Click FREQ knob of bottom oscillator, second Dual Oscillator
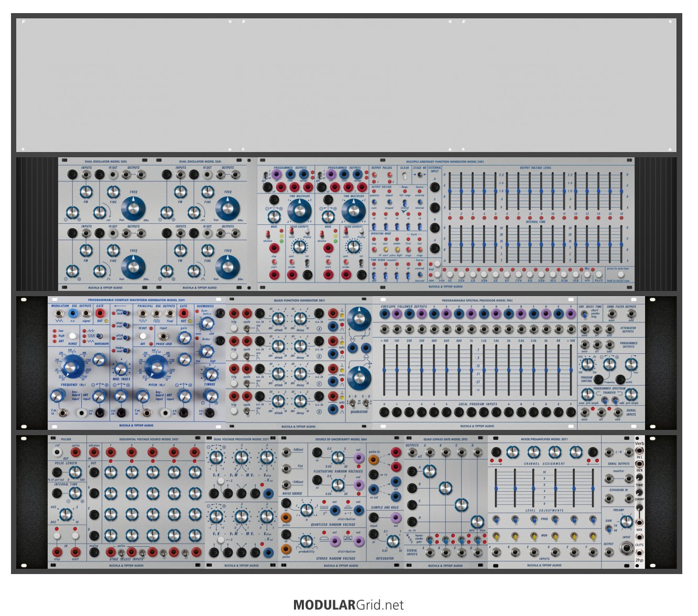This screenshot has height=616, width=698. coord(228,267)
